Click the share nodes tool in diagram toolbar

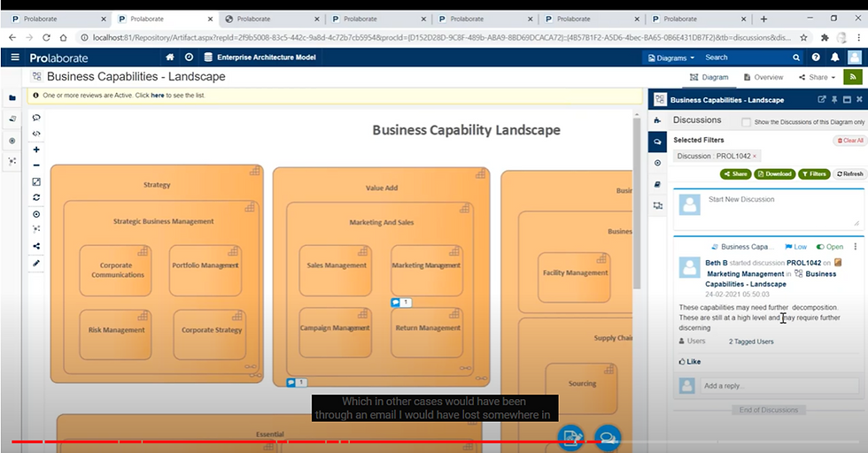pos(36,246)
